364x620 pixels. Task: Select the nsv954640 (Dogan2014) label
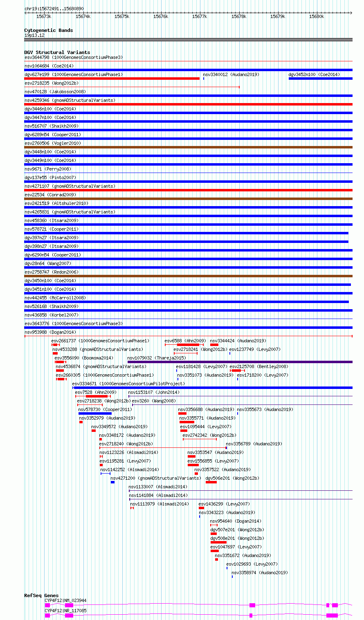tap(236, 521)
